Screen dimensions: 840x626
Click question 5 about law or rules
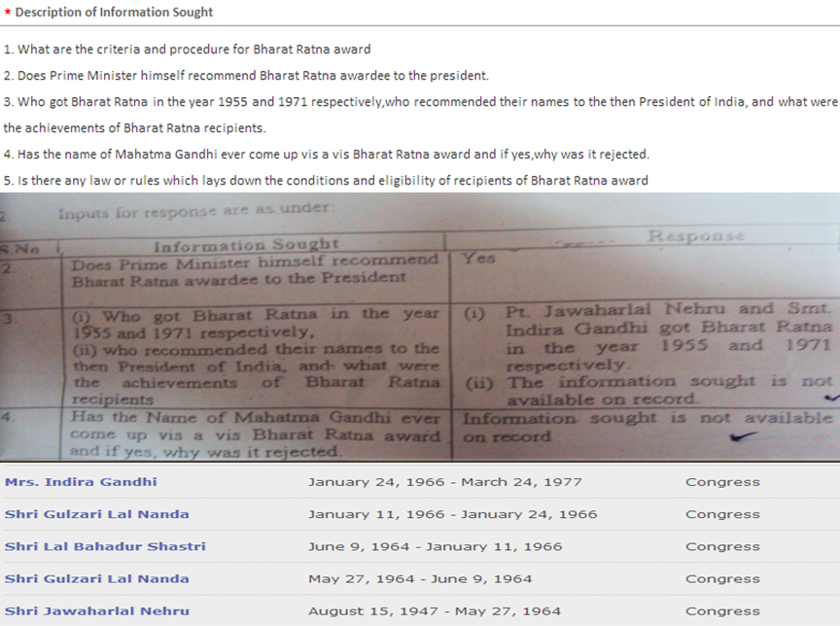tap(326, 181)
